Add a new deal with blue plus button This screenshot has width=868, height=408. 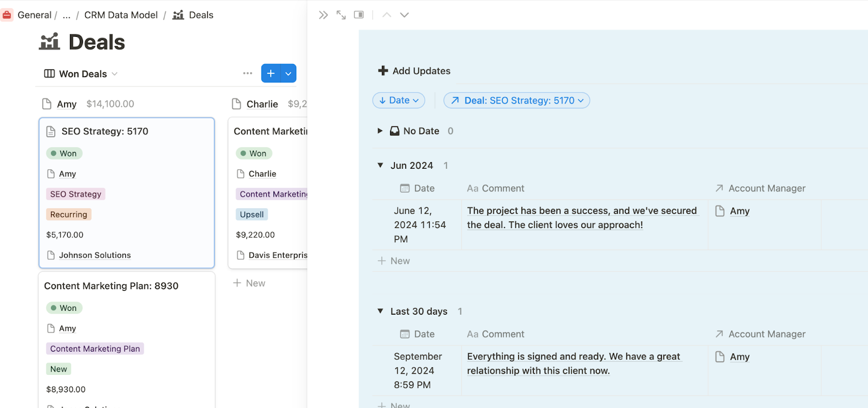[x=271, y=73]
